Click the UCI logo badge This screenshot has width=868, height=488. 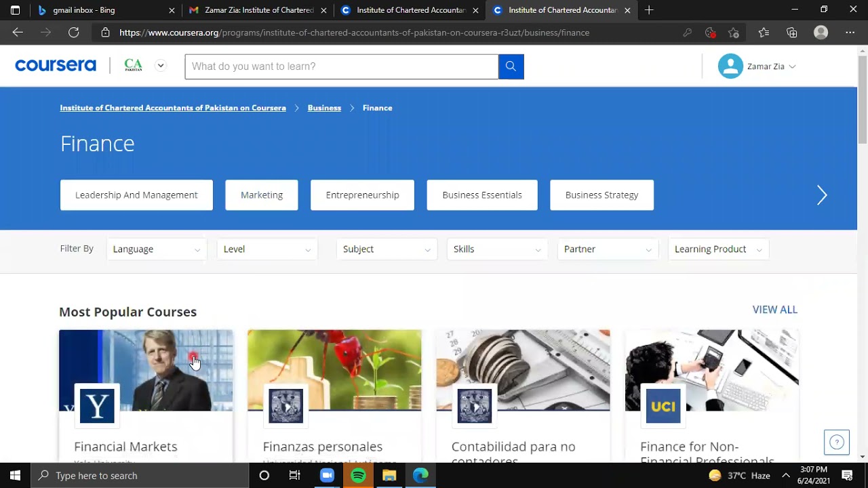coord(663,406)
